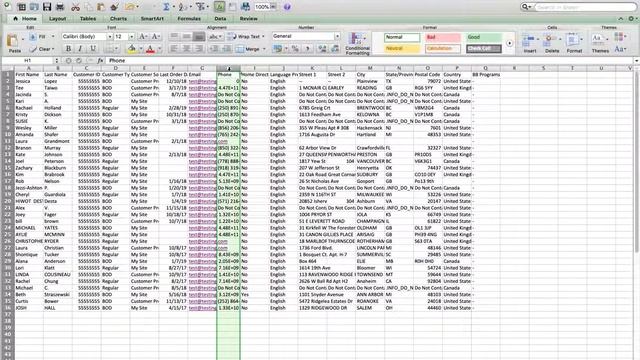Switch to the SmartArt tab

click(x=152, y=19)
